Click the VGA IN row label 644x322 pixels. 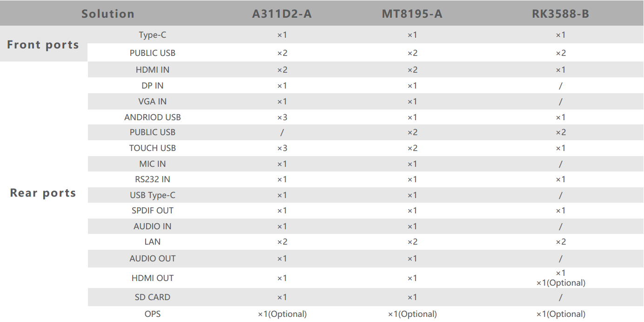153,102
